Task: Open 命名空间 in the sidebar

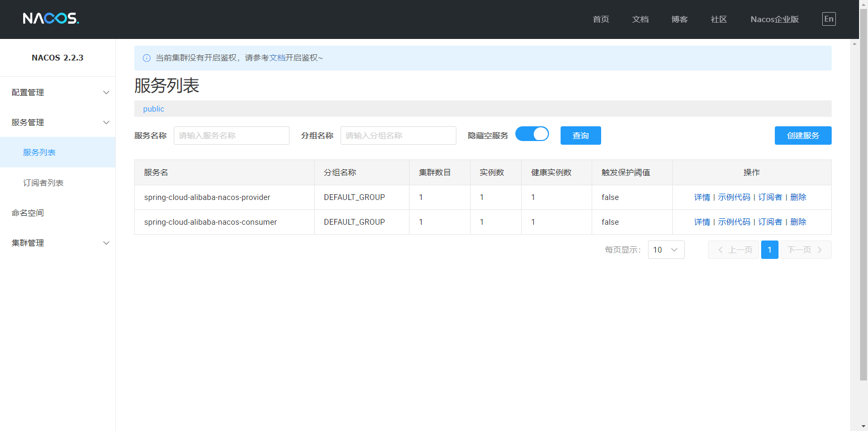Action: (x=57, y=213)
